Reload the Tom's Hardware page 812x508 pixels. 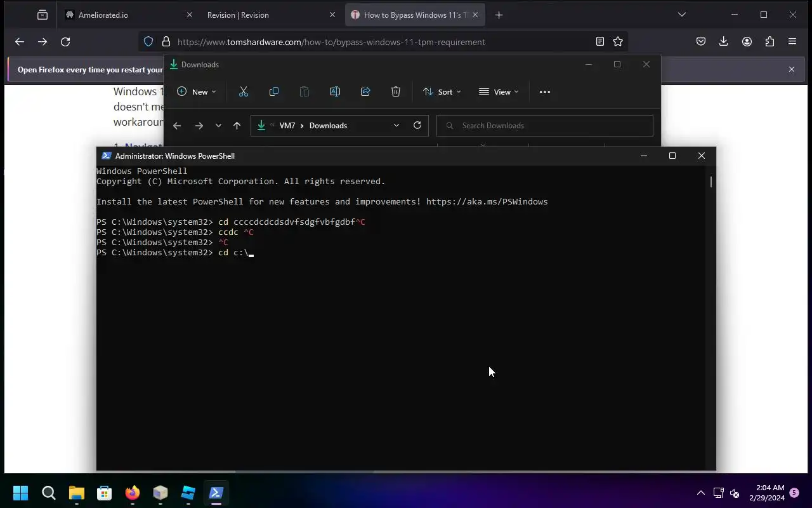[x=65, y=42]
